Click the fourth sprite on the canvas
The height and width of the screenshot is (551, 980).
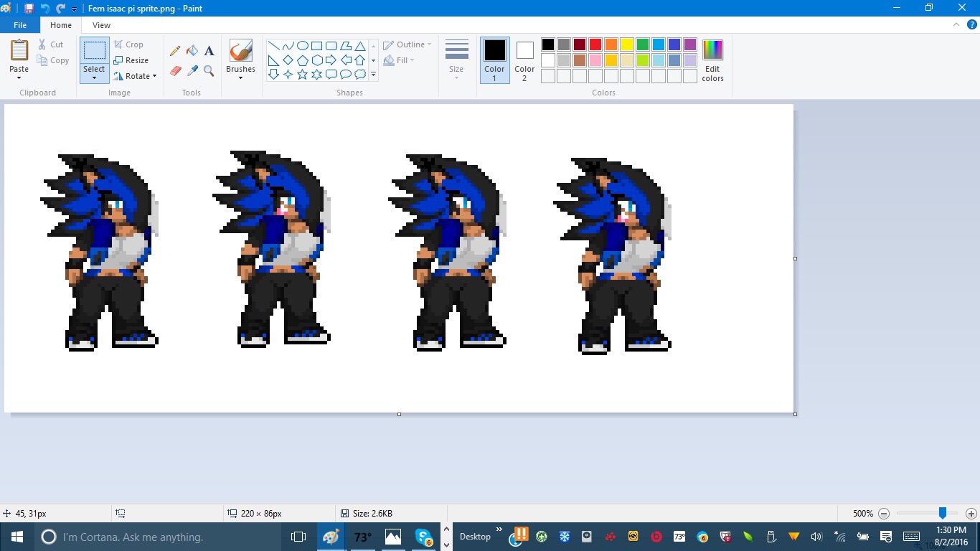pyautogui.click(x=613, y=256)
